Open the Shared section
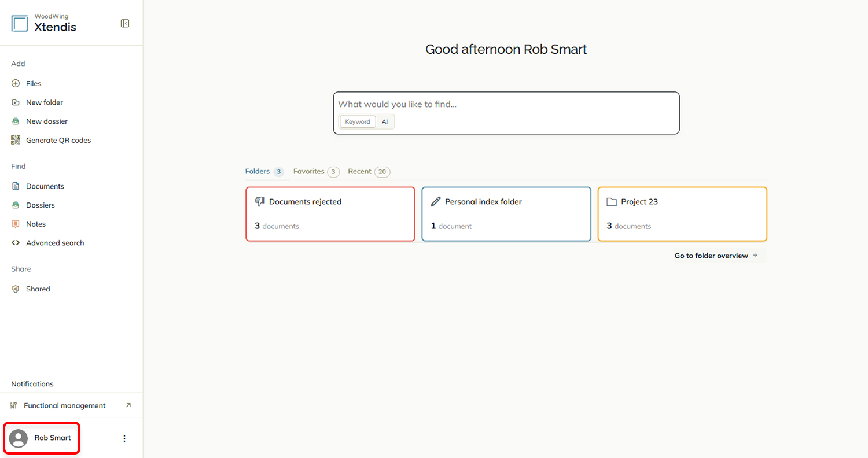The image size is (868, 458). click(x=38, y=289)
